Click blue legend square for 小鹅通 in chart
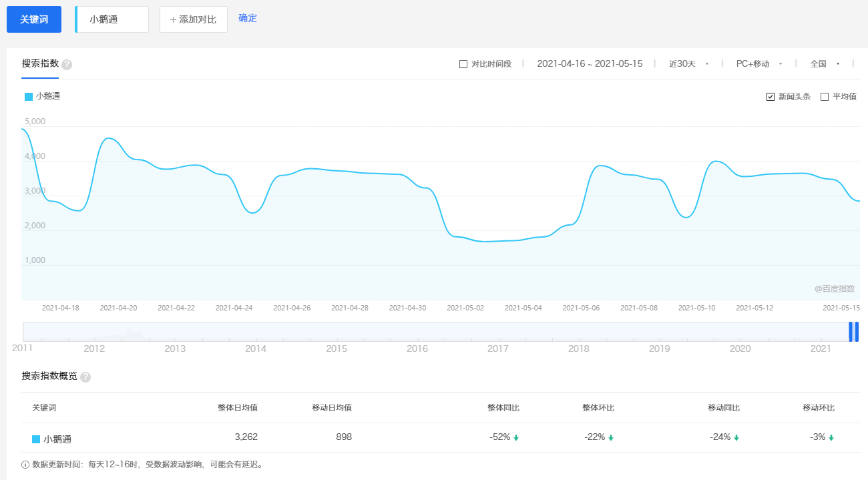Image resolution: width=868 pixels, height=480 pixels. (29, 97)
